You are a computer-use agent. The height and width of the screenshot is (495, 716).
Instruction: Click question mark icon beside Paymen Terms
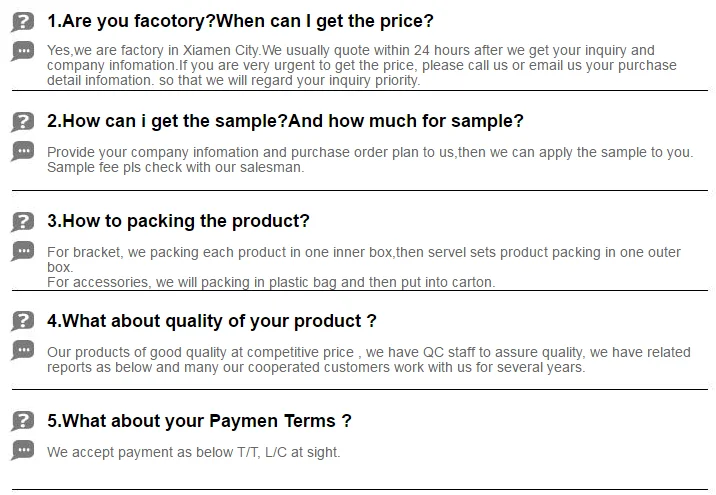coord(22,422)
